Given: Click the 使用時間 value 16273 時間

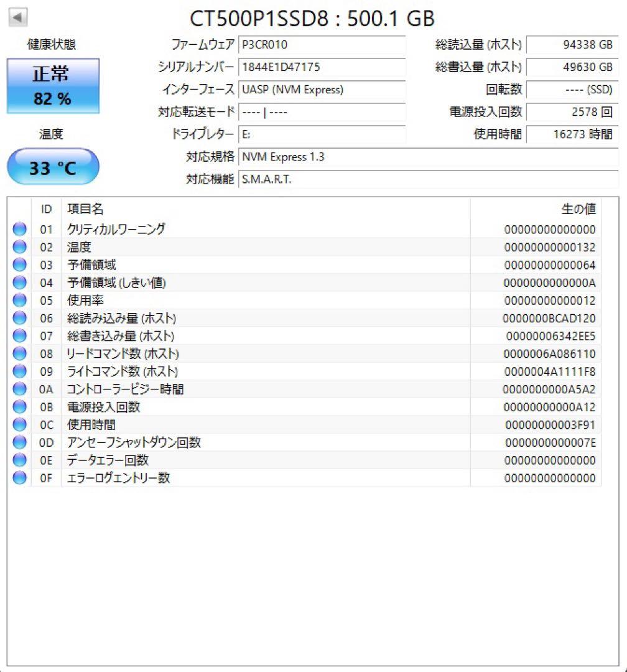Looking at the screenshot, I should [572, 134].
